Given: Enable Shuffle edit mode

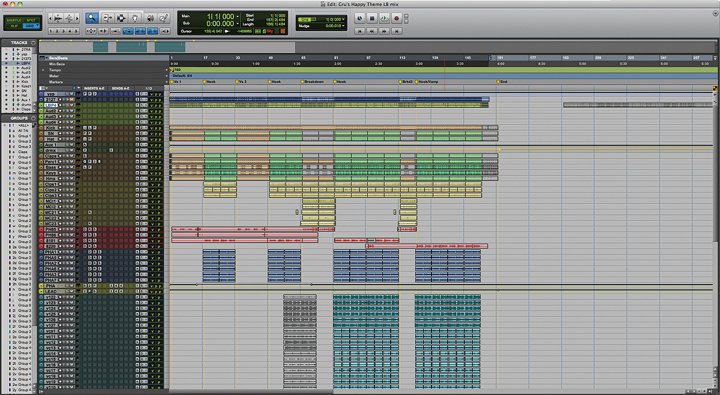Looking at the screenshot, I should [x=14, y=20].
